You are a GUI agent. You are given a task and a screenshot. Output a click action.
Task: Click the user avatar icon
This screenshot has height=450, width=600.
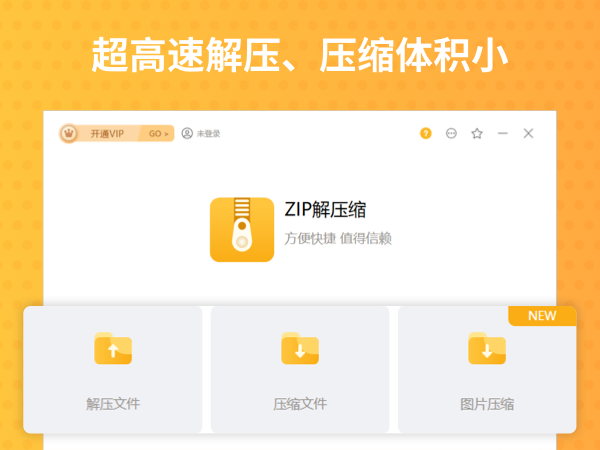coord(187,133)
